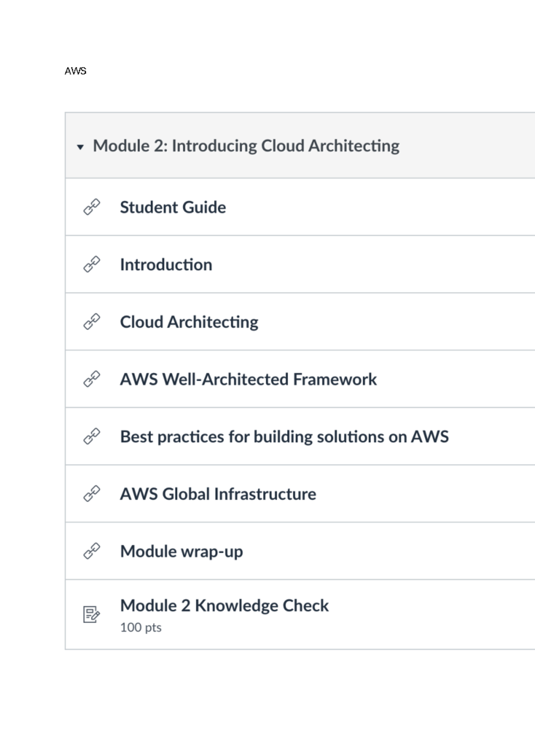Image resolution: width=535 pixels, height=756 pixels.
Task: Click the link icon beside Student Guide
Action: tap(92, 207)
